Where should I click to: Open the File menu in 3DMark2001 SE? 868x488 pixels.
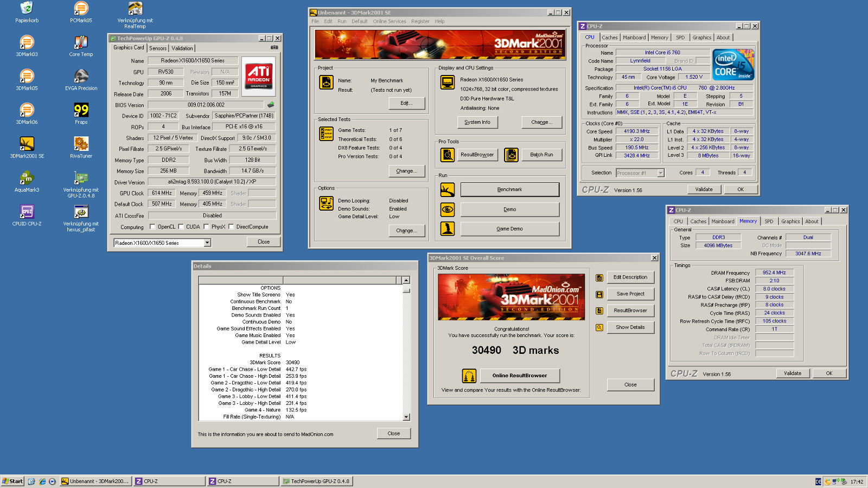(x=315, y=21)
